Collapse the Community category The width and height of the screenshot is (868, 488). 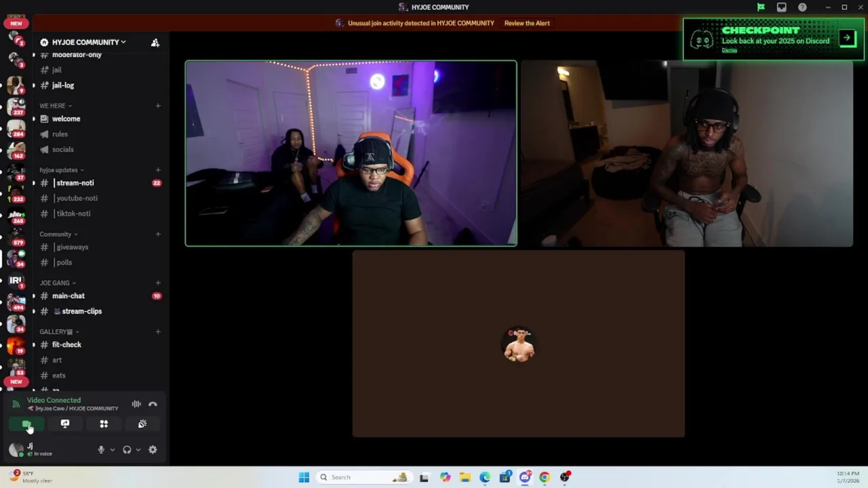tap(58, 235)
